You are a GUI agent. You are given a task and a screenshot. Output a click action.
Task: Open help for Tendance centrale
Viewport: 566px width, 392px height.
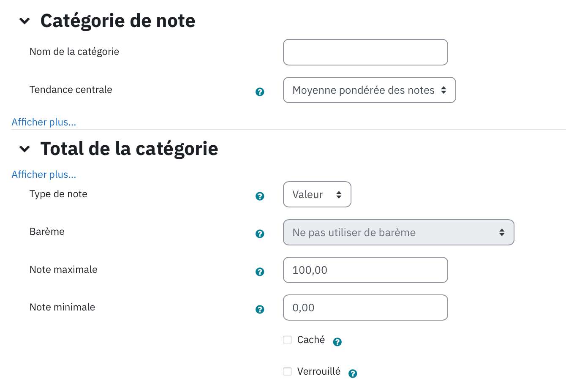(x=260, y=92)
